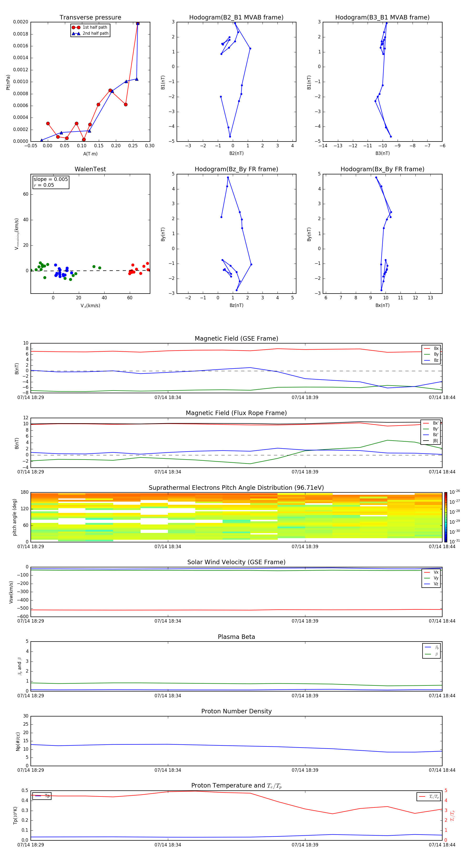Click the 'Vsw(km/s)' axis label

coord(11,592)
